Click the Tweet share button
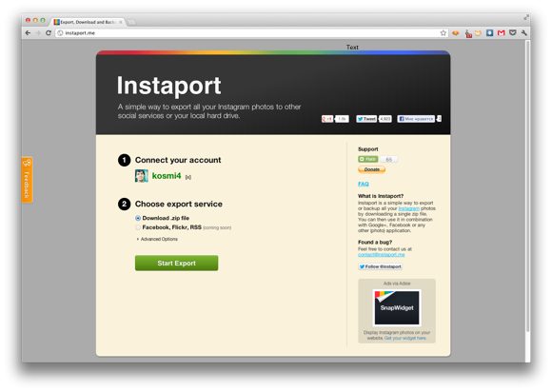 (x=366, y=119)
